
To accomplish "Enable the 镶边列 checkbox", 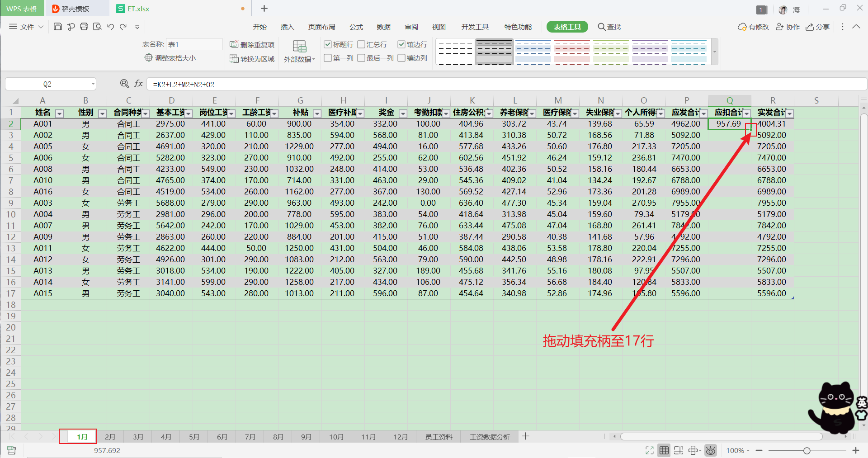I will [x=401, y=58].
